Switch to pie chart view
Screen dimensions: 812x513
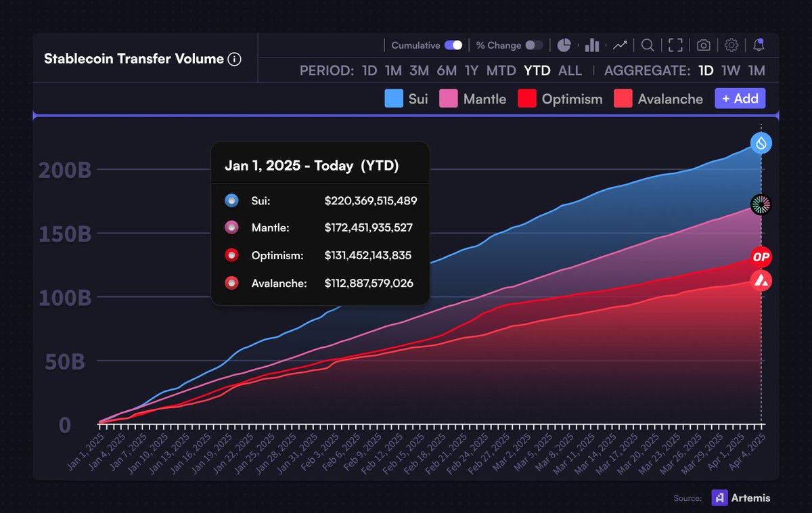click(x=564, y=45)
